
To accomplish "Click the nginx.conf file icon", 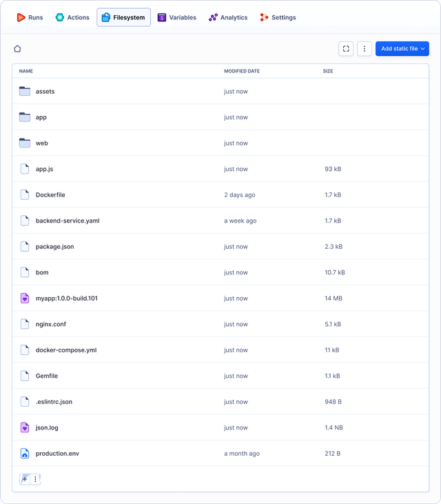I will [25, 324].
